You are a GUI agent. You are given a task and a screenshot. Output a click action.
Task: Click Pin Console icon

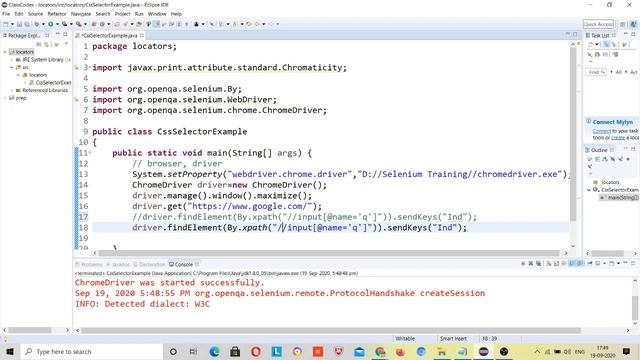tap(590, 264)
